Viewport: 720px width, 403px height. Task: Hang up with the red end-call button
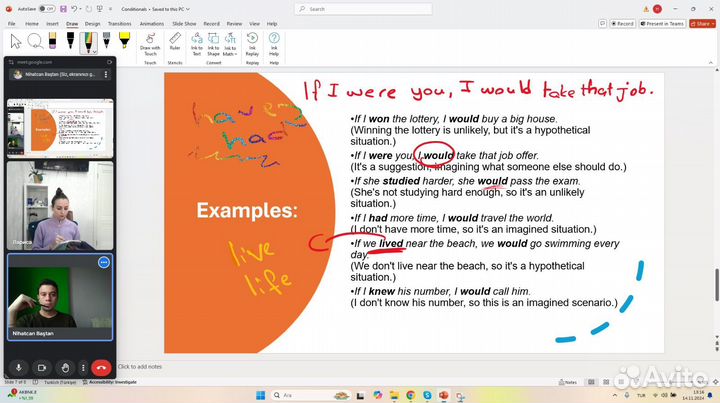[x=101, y=367]
